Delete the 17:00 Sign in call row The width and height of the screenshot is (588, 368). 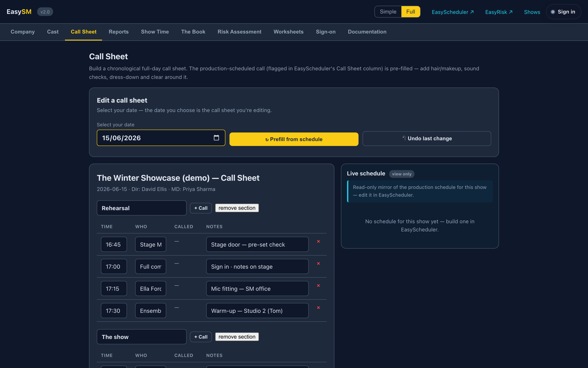click(x=318, y=264)
